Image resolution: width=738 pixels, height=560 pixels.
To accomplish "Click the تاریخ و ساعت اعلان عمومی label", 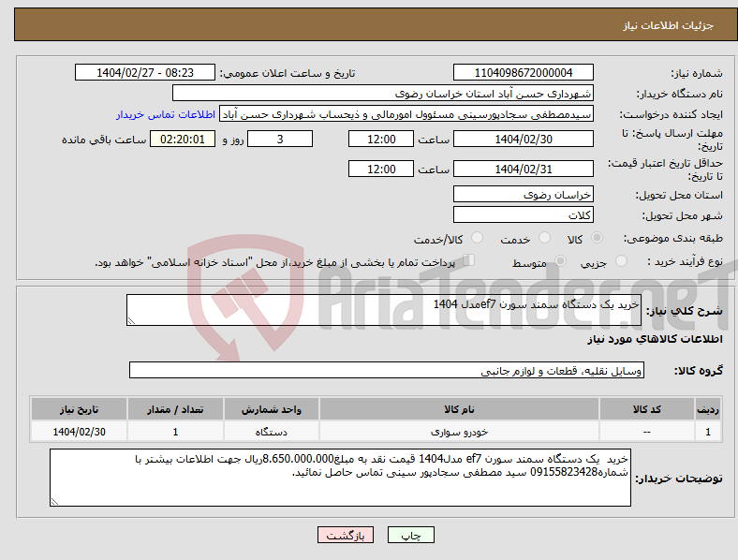I will pos(288,73).
